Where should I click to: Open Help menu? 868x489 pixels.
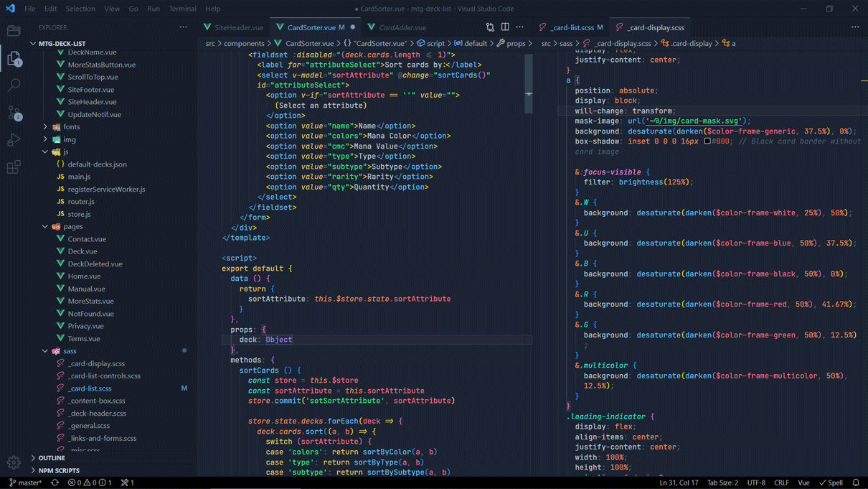tap(213, 9)
